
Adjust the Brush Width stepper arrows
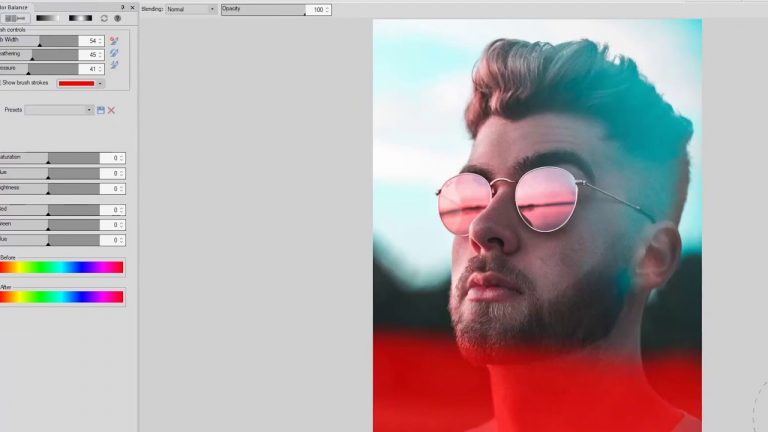click(x=100, y=41)
